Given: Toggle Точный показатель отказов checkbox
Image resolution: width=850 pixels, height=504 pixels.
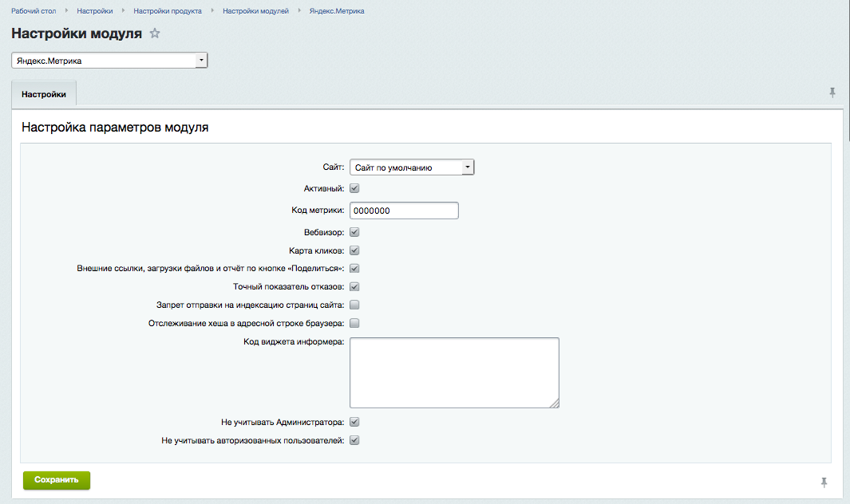Looking at the screenshot, I should tap(355, 286).
